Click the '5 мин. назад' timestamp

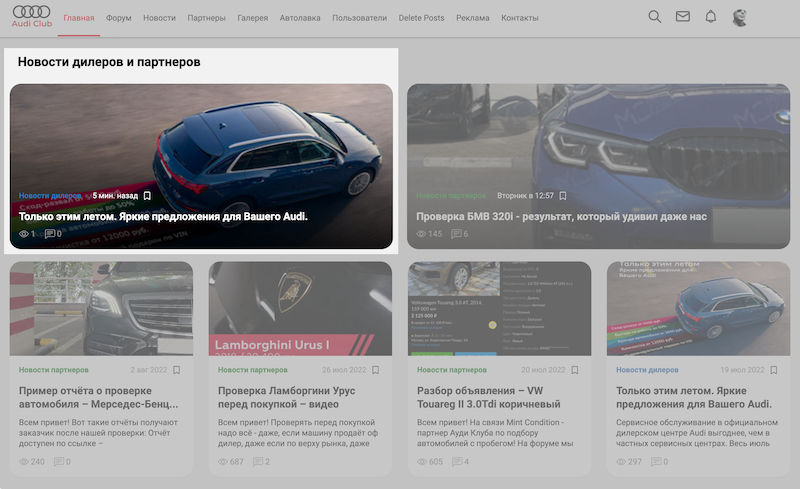(x=115, y=195)
